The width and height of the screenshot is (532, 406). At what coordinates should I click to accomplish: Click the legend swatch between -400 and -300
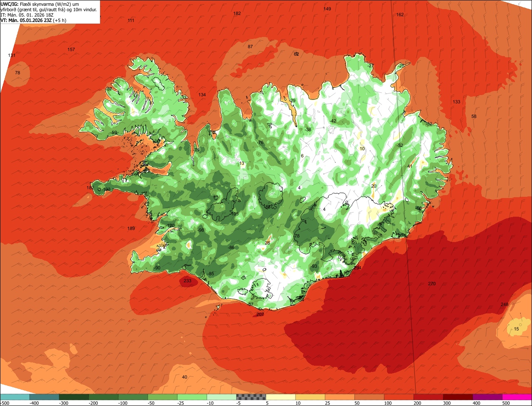click(44, 397)
